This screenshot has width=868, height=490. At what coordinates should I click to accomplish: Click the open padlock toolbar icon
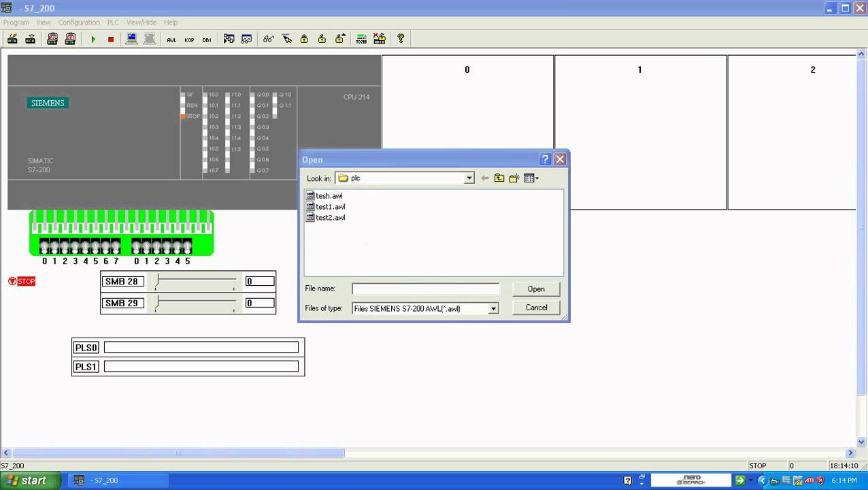tap(322, 39)
